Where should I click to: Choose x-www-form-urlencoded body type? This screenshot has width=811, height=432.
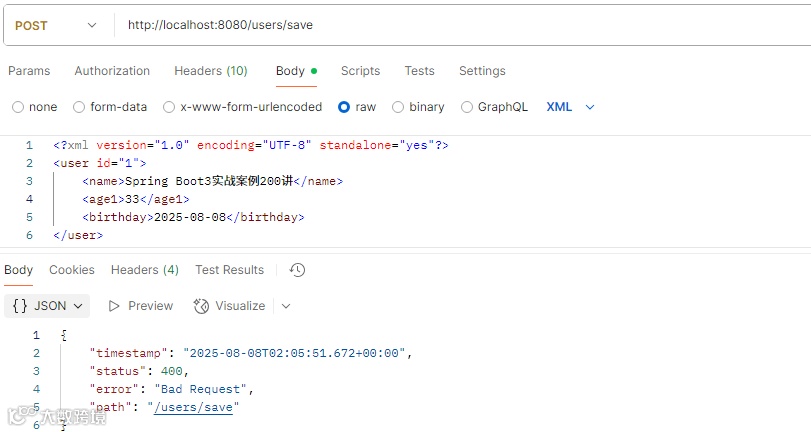pyautogui.click(x=170, y=107)
